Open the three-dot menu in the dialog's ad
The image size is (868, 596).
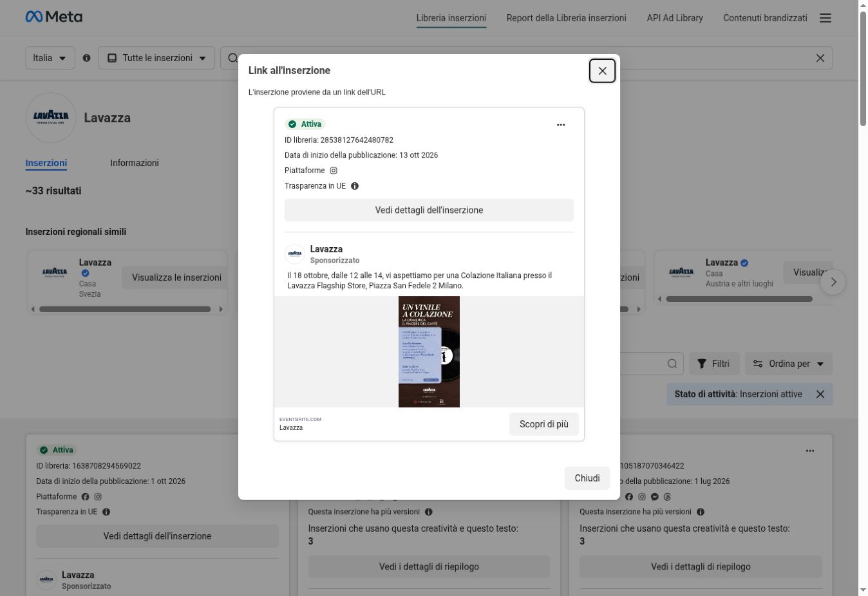561,125
